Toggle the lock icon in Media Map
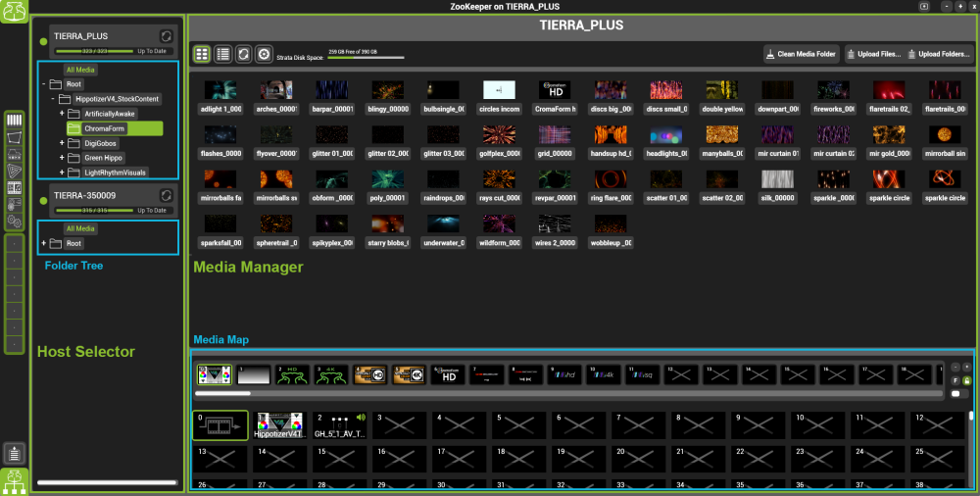 (x=966, y=379)
